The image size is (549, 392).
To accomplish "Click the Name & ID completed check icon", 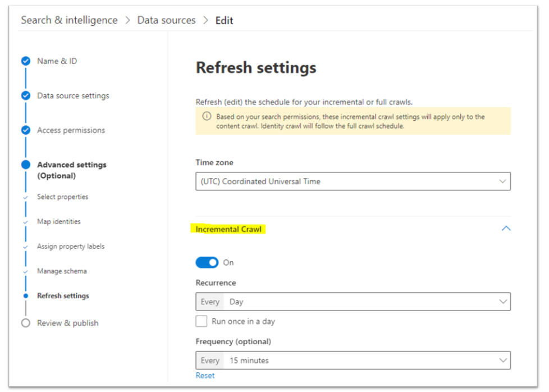I will [25, 61].
